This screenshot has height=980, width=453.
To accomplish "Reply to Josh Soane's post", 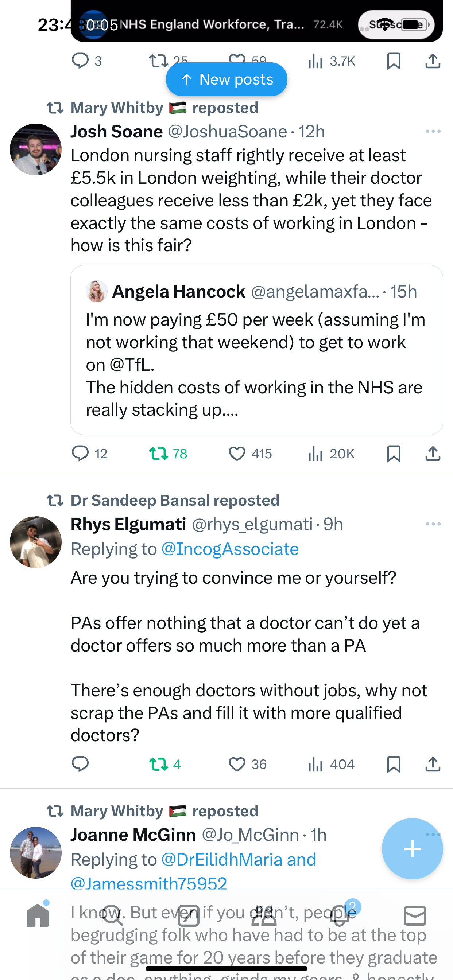I will tap(80, 454).
